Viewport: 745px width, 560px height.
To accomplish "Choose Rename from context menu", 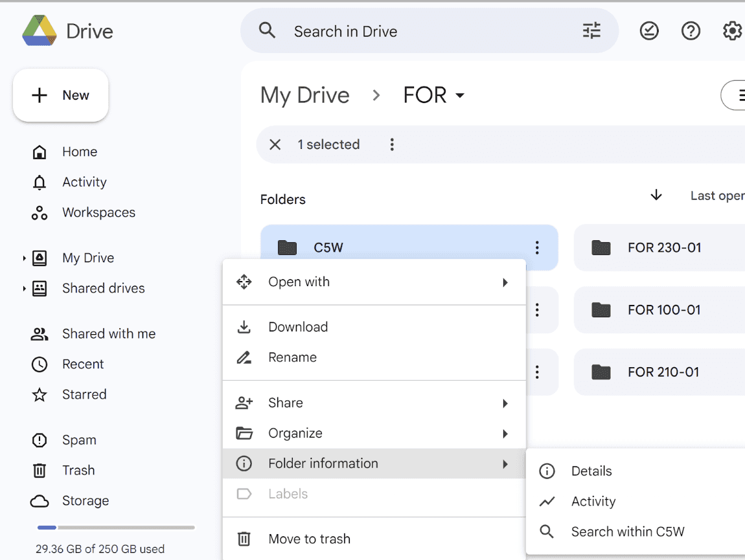I will 374,357.
